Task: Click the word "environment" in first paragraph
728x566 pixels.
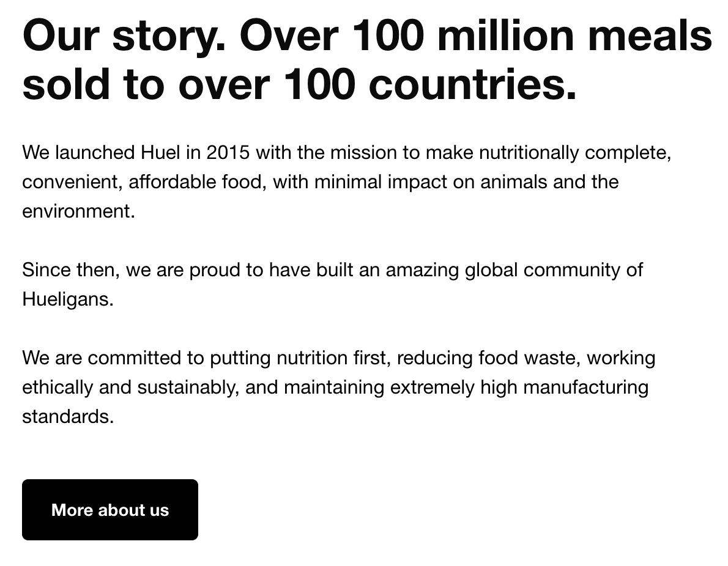Action: point(77,211)
